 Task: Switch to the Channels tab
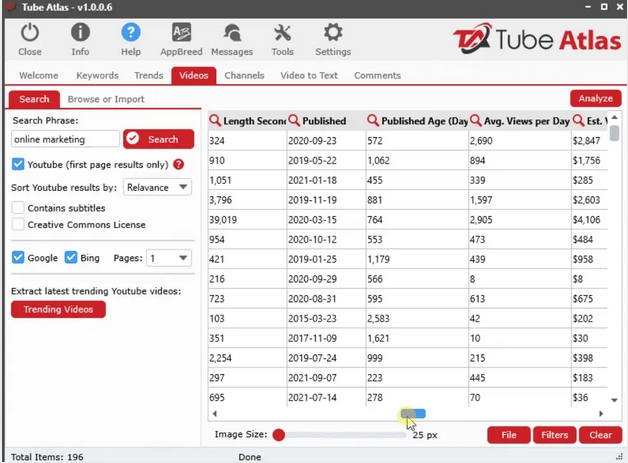(x=244, y=75)
